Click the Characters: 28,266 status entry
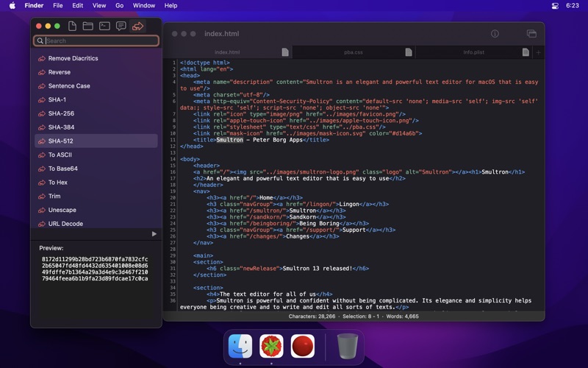 tap(312, 316)
